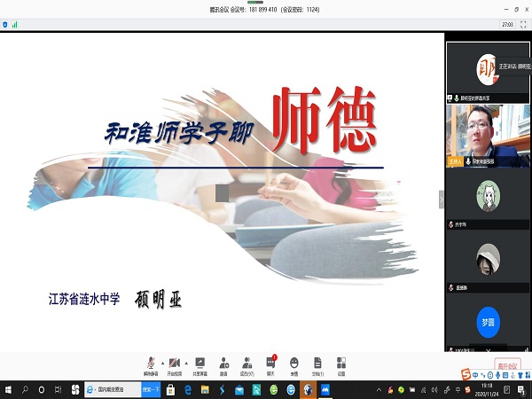Open video options arrow beside camera

186,363
